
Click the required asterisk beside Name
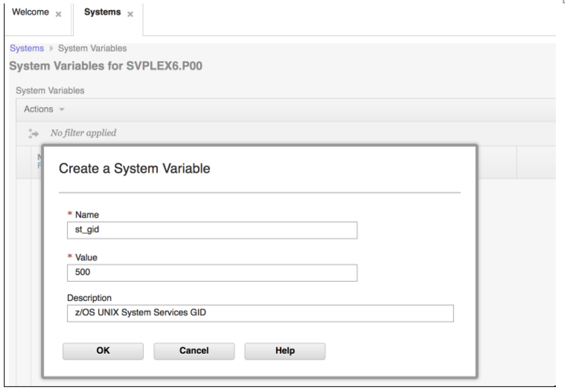coord(69,214)
